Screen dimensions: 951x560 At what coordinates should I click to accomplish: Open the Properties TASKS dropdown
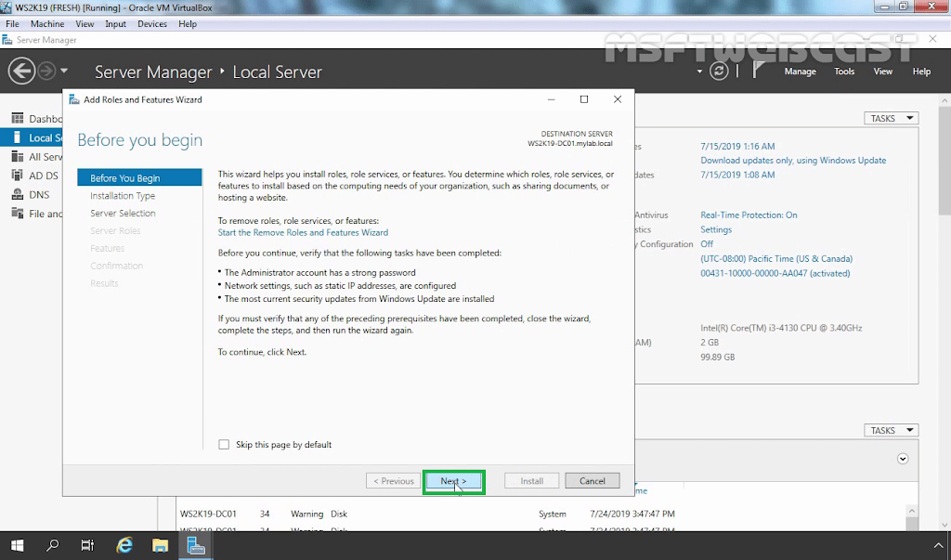891,118
